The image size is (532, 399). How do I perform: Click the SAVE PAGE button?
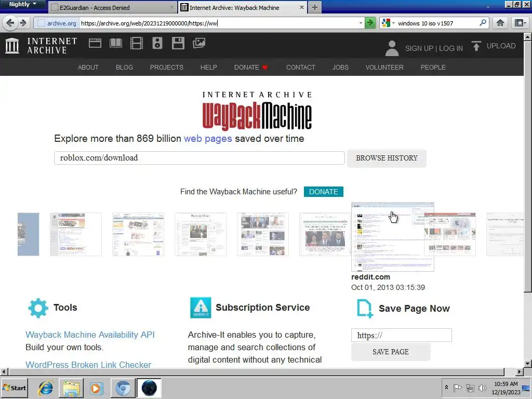click(x=391, y=352)
